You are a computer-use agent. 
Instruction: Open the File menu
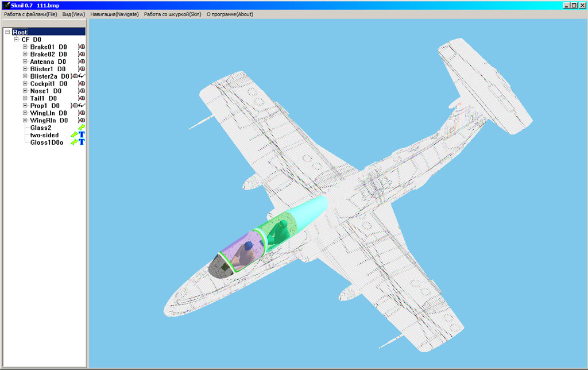pyautogui.click(x=30, y=14)
